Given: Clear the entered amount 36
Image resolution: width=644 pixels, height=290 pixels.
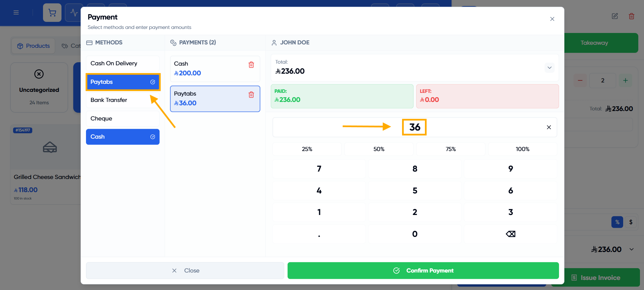Looking at the screenshot, I should [x=549, y=127].
